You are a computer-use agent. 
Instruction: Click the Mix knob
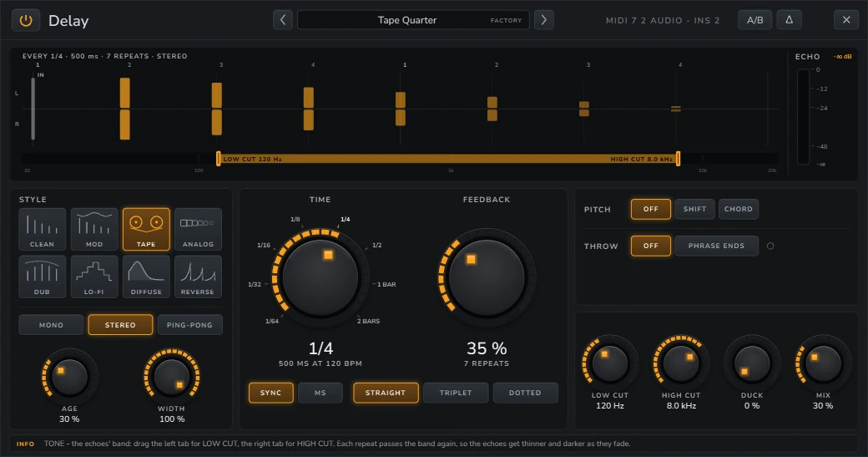[x=823, y=363]
